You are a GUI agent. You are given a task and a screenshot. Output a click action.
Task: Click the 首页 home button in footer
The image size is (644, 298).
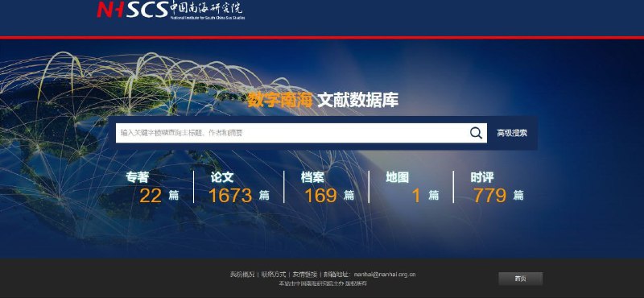point(520,279)
